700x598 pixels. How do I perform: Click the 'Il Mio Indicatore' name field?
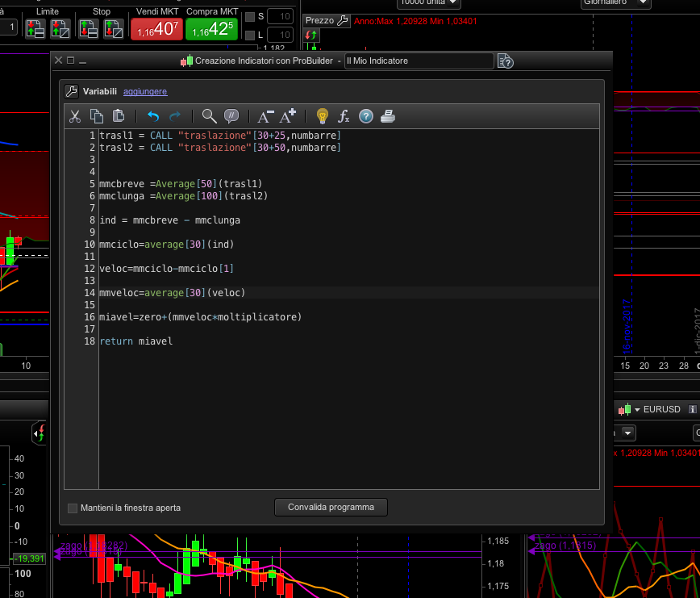pos(418,61)
